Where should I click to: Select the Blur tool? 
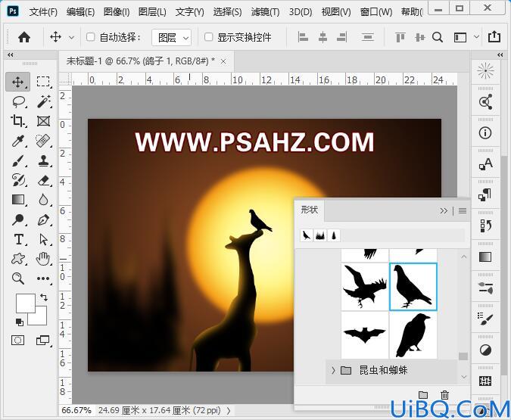coord(43,200)
